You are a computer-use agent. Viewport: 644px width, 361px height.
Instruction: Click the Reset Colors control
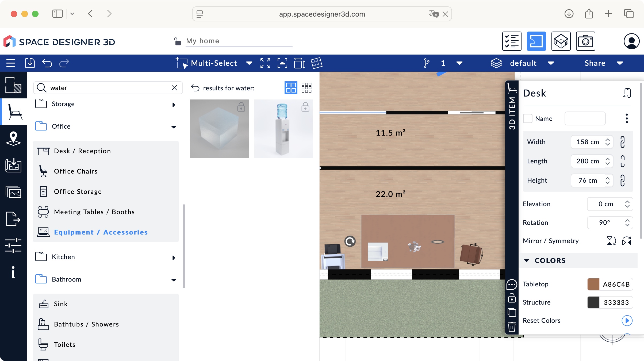627,321
